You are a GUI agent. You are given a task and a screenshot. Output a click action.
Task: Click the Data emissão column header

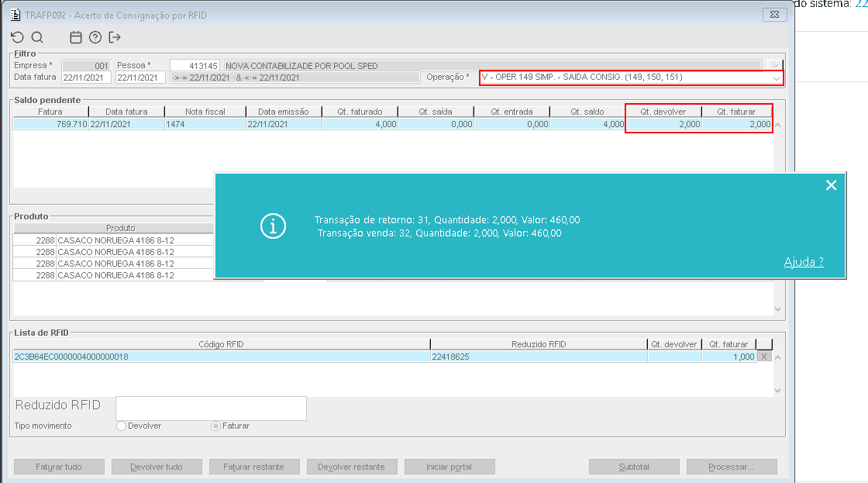pos(284,112)
